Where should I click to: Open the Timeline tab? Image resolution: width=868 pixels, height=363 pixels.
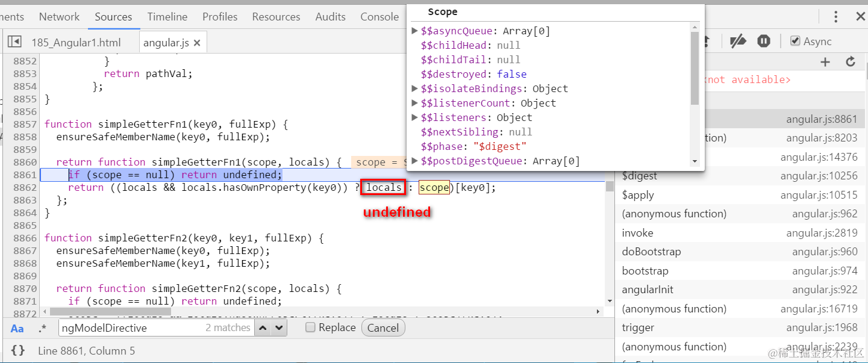167,17
